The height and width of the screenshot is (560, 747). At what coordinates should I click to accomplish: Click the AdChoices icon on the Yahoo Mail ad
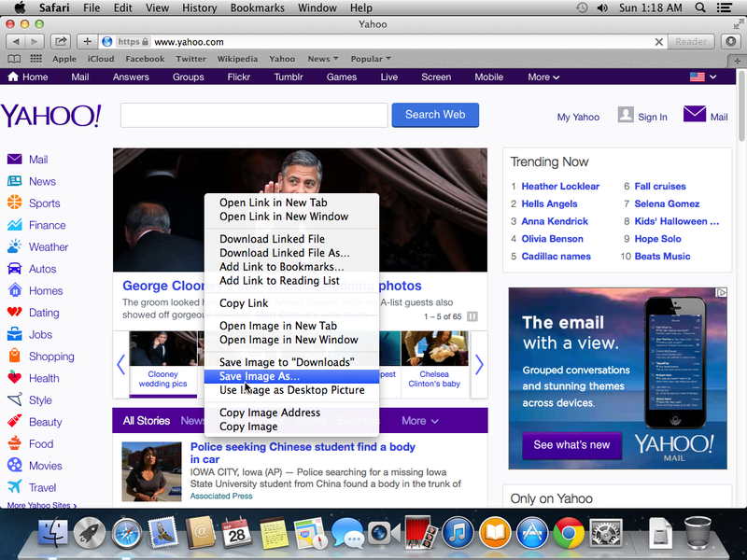click(x=722, y=292)
